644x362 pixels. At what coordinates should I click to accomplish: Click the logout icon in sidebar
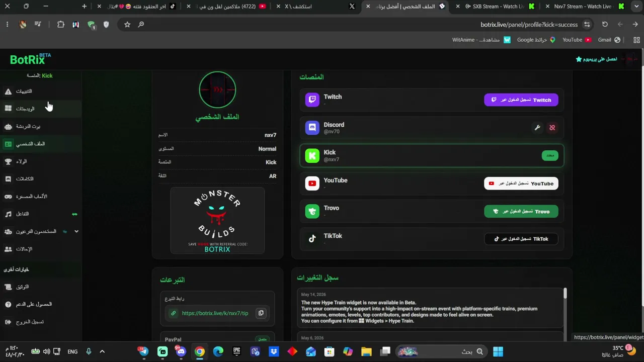coord(8,322)
